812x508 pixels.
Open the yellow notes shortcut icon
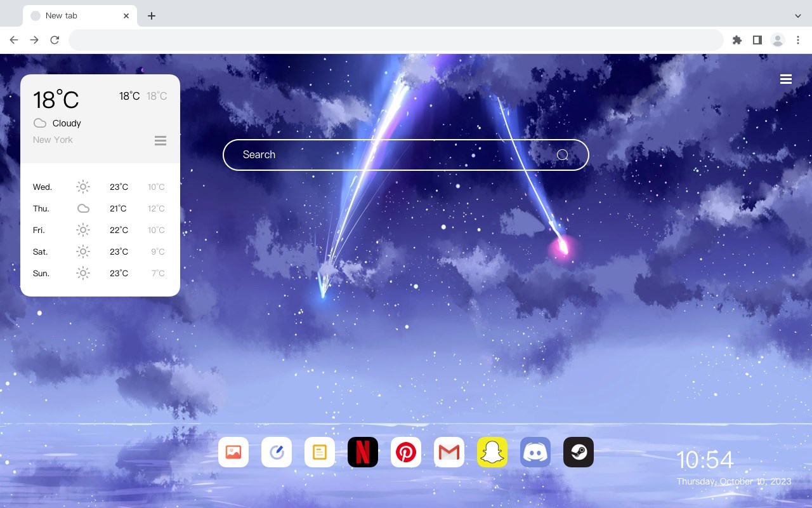pos(320,452)
